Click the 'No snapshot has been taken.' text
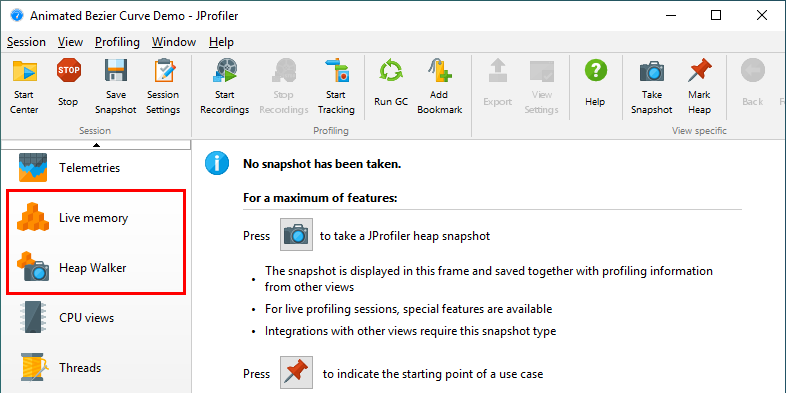786x393 pixels. [322, 164]
